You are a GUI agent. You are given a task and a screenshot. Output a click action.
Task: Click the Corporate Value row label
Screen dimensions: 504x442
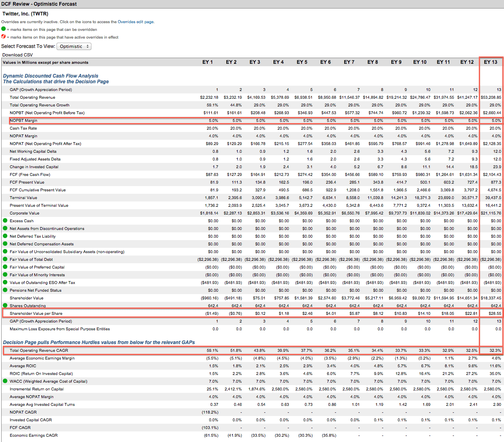25,213
